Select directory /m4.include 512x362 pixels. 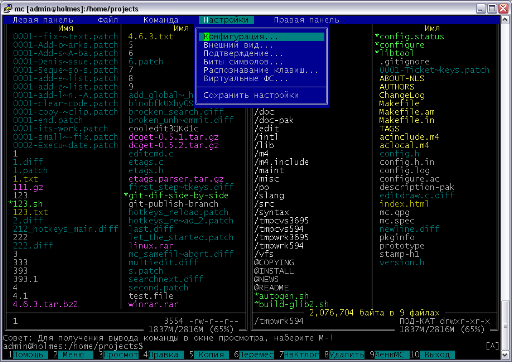[281, 162]
